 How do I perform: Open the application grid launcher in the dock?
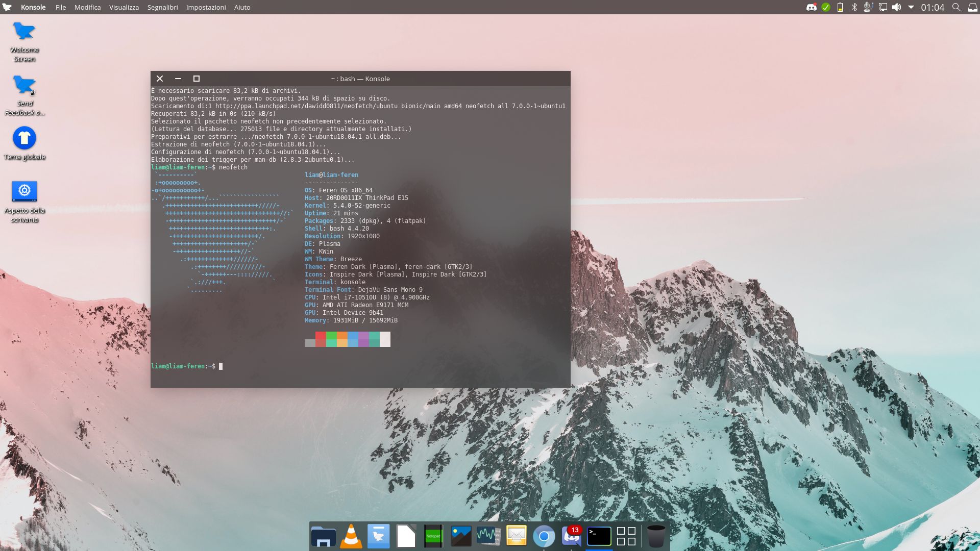[626, 536]
